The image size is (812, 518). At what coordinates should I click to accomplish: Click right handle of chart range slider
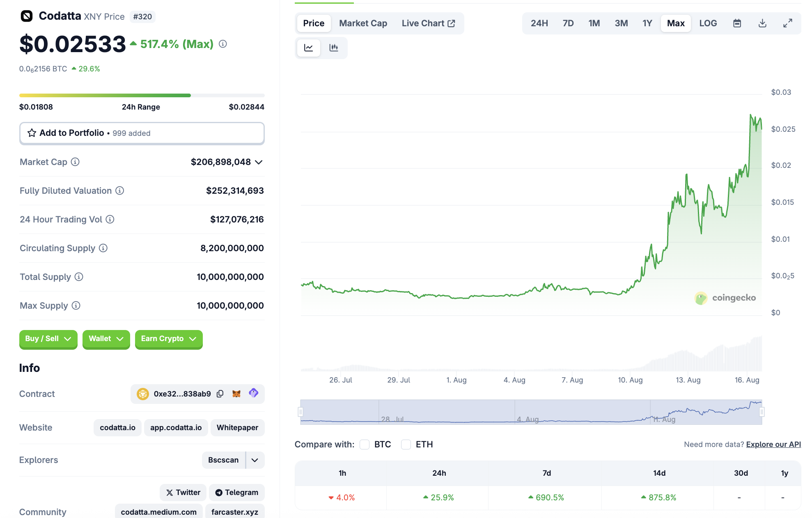click(762, 412)
